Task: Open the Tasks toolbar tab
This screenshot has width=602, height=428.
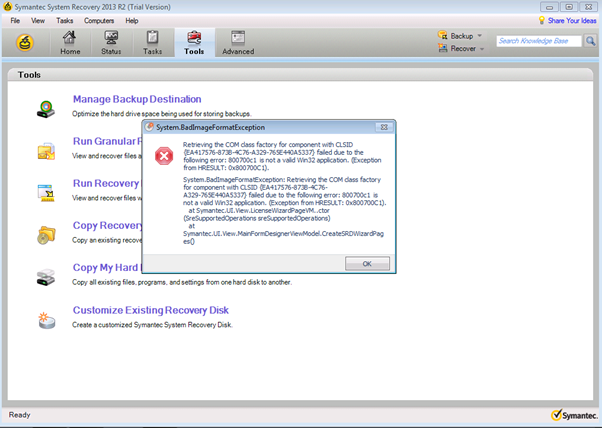Action: coord(152,43)
